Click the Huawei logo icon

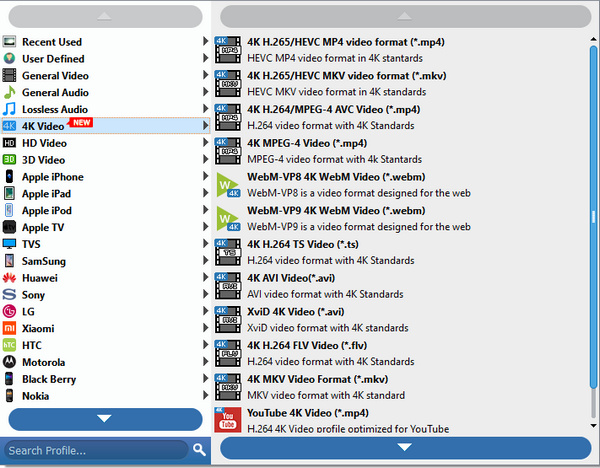click(9, 277)
